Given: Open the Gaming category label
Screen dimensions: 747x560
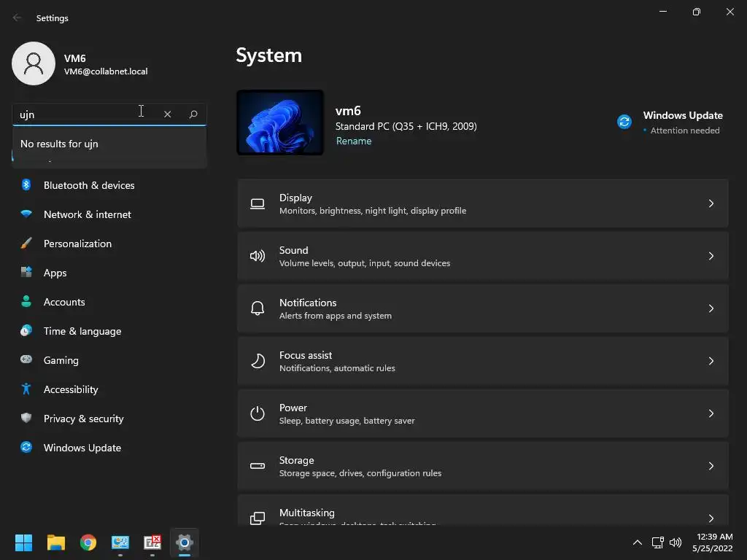Looking at the screenshot, I should coord(61,360).
